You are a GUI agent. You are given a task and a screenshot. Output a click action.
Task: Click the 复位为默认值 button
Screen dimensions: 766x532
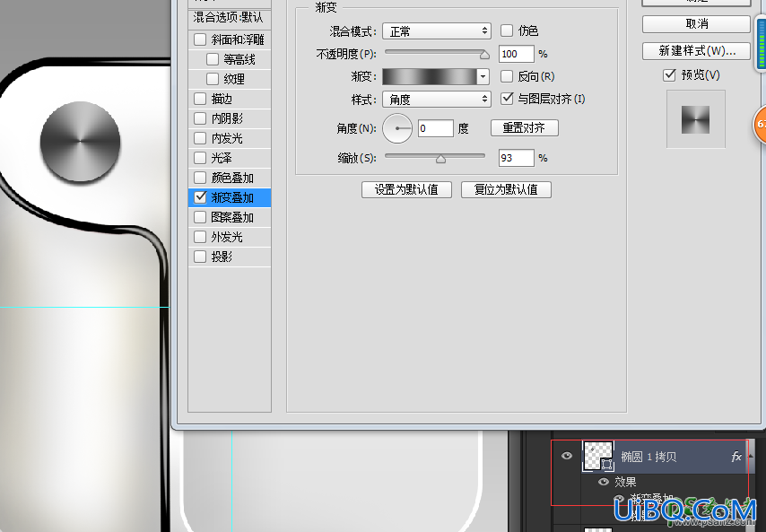point(506,189)
